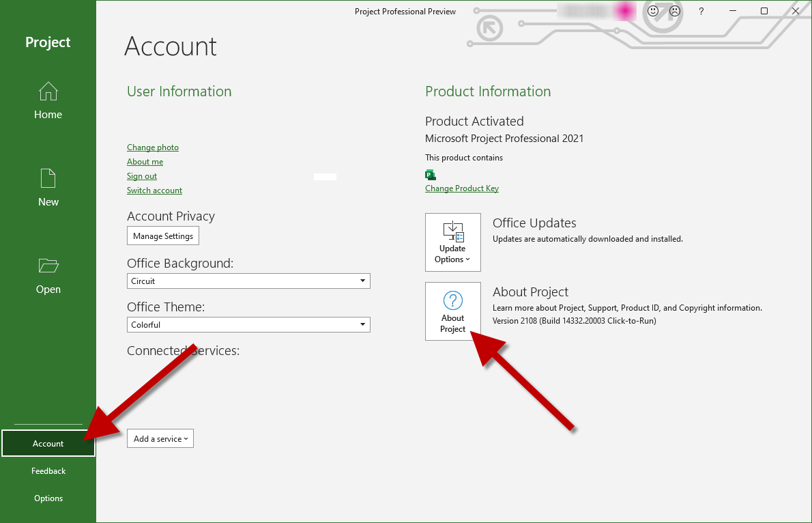The width and height of the screenshot is (812, 523).
Task: Create a New project from the sidebar
Action: click(x=48, y=188)
